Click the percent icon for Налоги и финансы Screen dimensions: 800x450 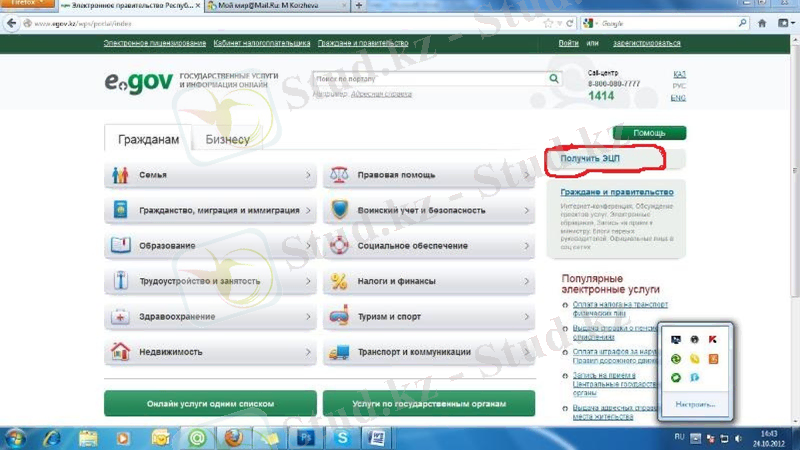coord(339,281)
